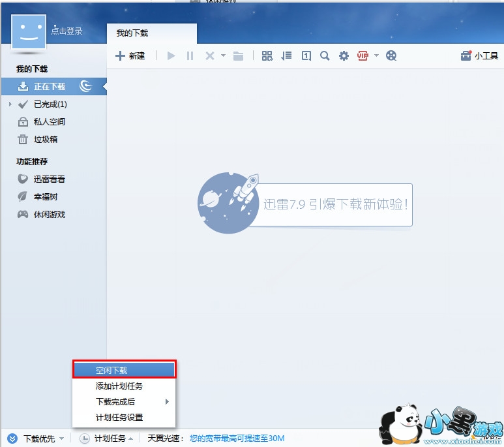Choose 添加计划任务 menu item
This screenshot has width=504, height=447.
[x=124, y=386]
